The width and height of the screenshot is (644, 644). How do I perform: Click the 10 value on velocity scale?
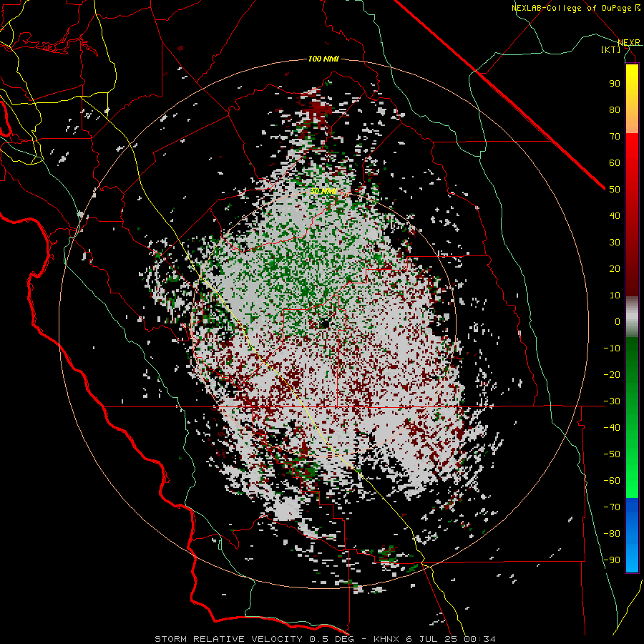(x=615, y=296)
